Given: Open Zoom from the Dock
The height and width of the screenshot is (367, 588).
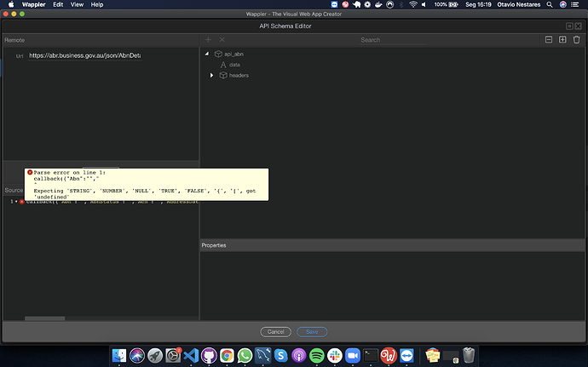Looking at the screenshot, I should (x=353, y=355).
